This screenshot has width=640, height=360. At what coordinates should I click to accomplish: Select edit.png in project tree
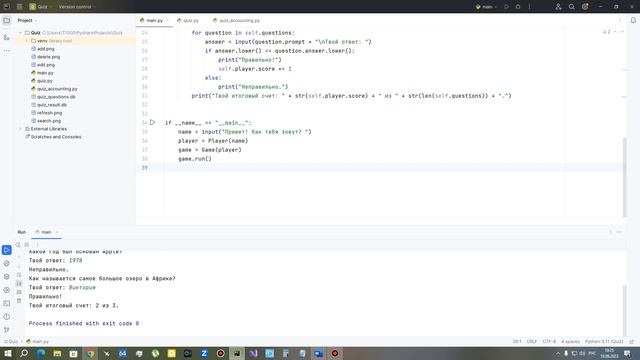(x=43, y=64)
